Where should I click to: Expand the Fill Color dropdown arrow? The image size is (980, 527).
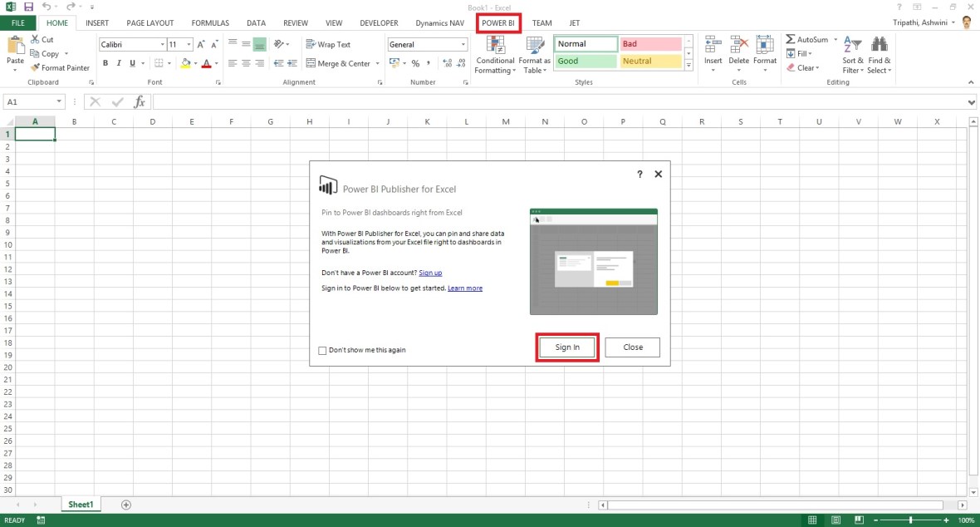pos(196,63)
